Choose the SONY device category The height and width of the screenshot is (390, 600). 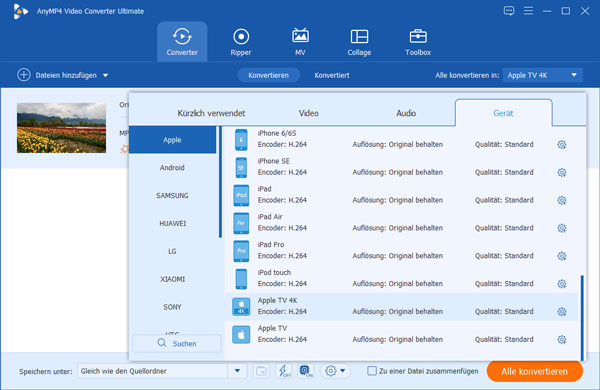point(173,307)
